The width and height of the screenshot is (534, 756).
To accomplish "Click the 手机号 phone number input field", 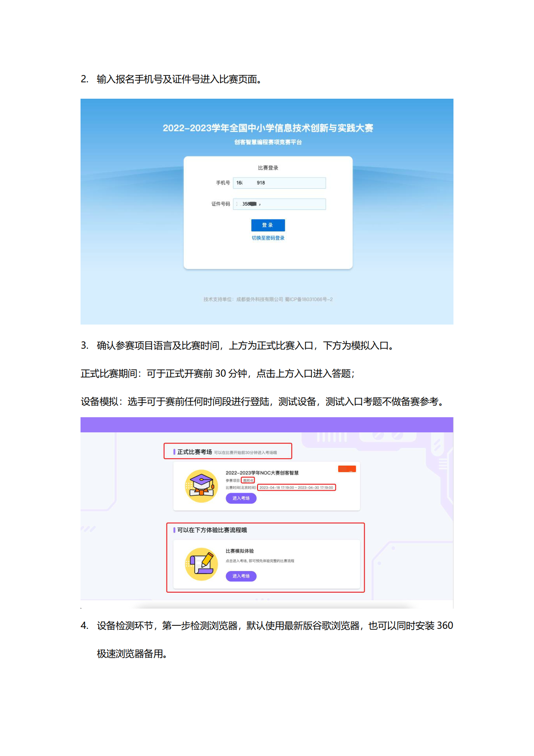I will coord(279,183).
